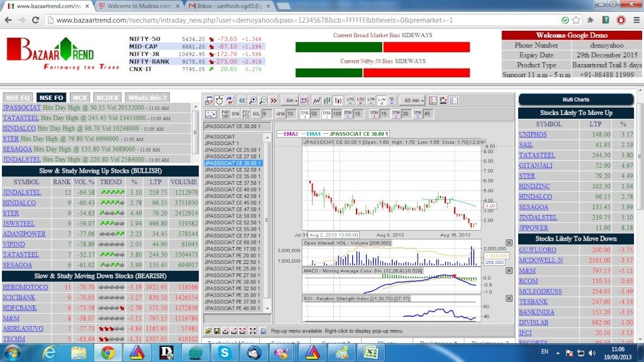Zoom out of the chart with magnifier minus
644x362 pixels.
263,101
